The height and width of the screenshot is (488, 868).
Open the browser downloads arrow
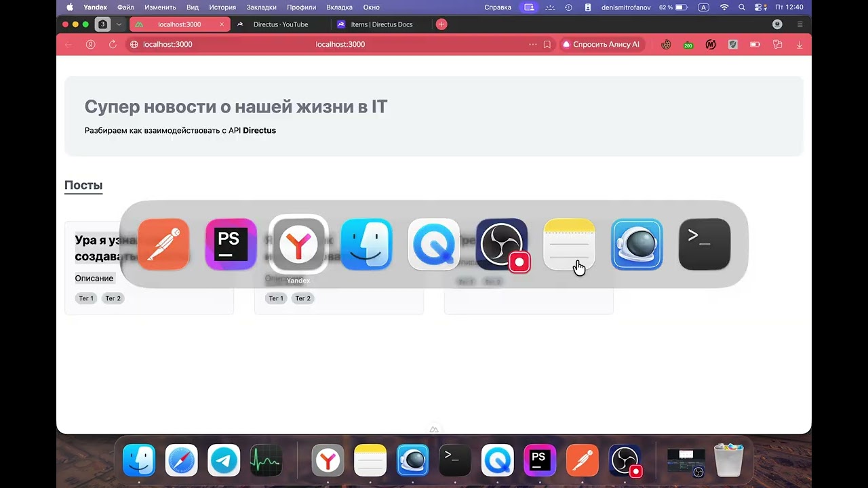(800, 45)
